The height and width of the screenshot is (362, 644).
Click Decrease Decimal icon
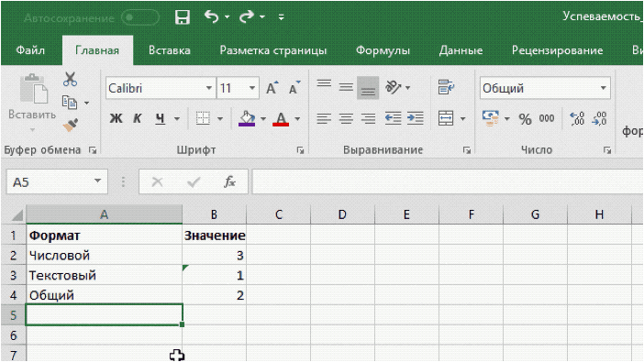(600, 118)
